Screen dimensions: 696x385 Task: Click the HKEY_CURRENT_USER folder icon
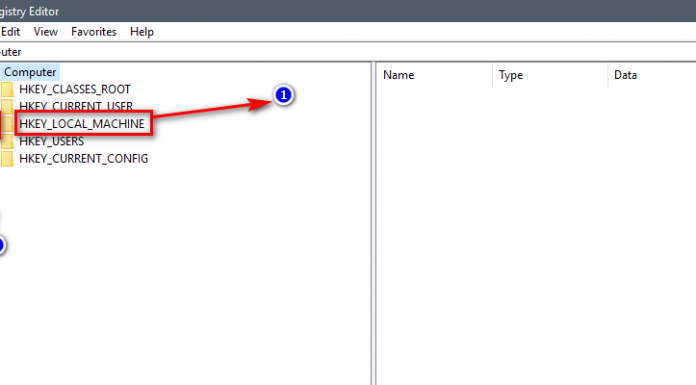tap(7, 107)
